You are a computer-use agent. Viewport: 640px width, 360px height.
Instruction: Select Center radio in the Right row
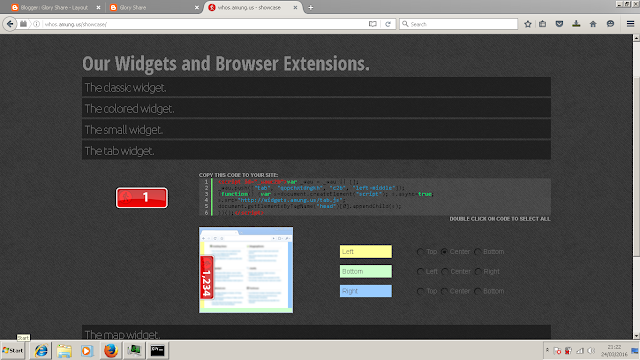pos(444,291)
